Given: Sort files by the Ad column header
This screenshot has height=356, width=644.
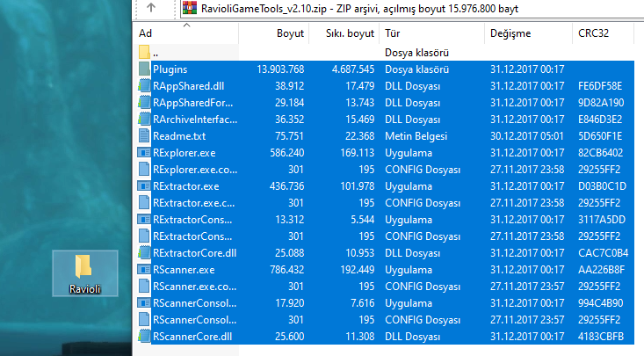Looking at the screenshot, I should tap(186, 33).
